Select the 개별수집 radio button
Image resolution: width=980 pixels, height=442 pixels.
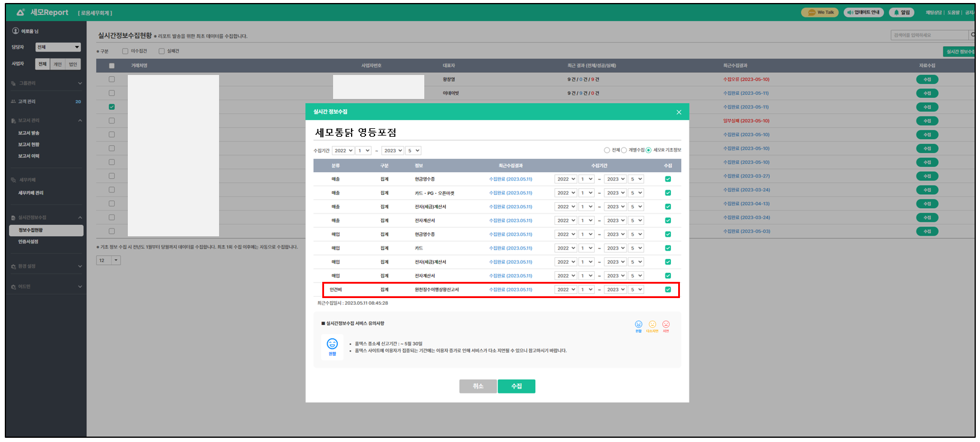(624, 151)
